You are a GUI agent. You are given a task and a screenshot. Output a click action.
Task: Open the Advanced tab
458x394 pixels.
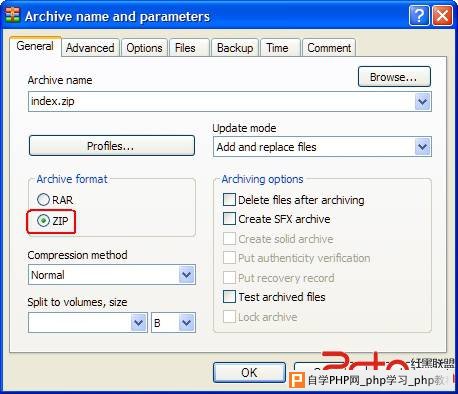tap(90, 48)
